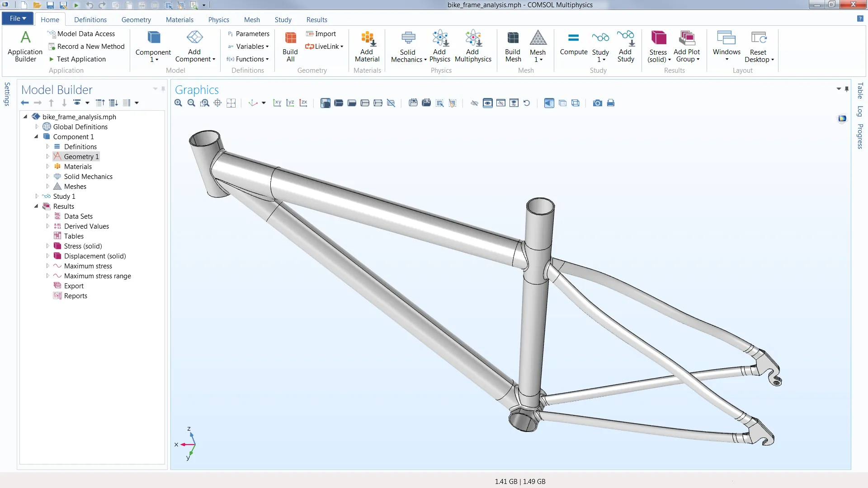Toggle the scene light button

pos(549,103)
